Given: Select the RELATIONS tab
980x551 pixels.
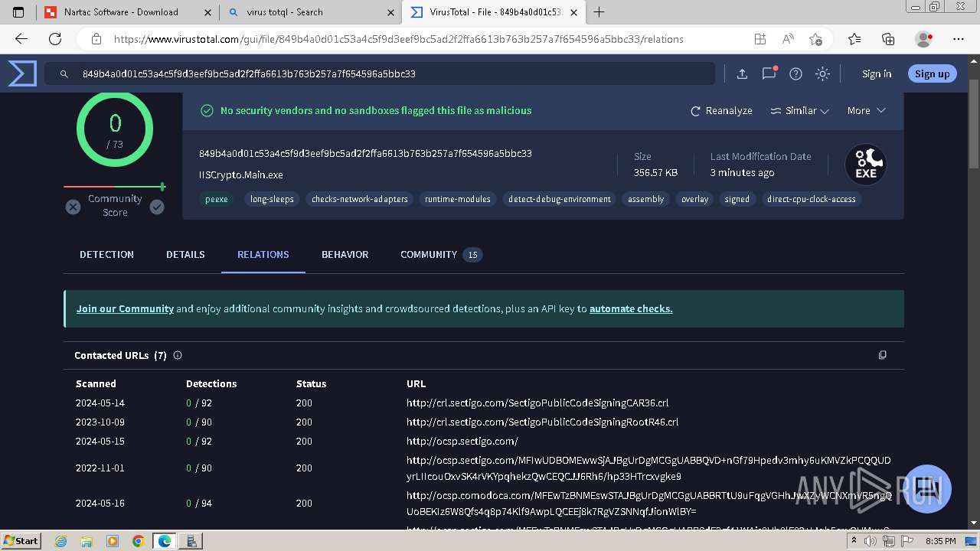Looking at the screenshot, I should 263,254.
